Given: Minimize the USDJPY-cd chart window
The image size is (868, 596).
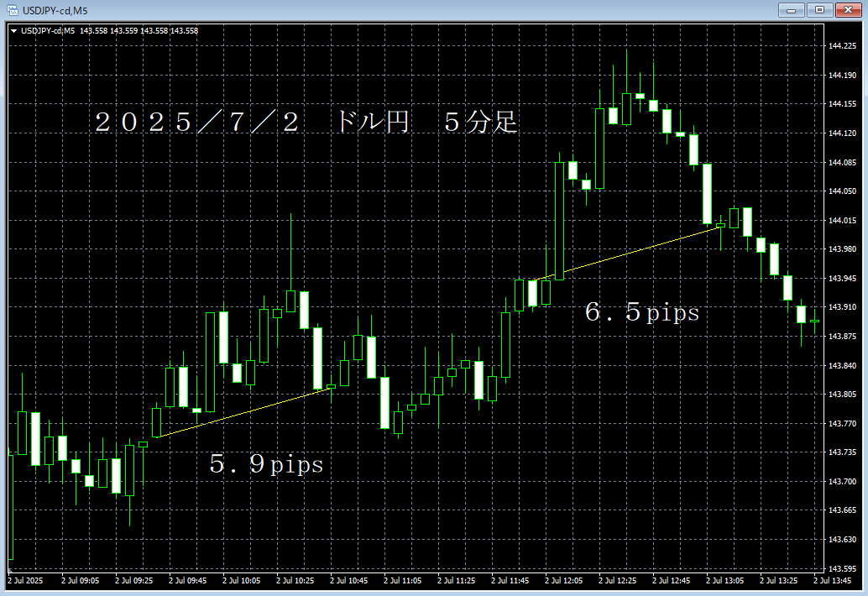Looking at the screenshot, I should pyautogui.click(x=790, y=10).
